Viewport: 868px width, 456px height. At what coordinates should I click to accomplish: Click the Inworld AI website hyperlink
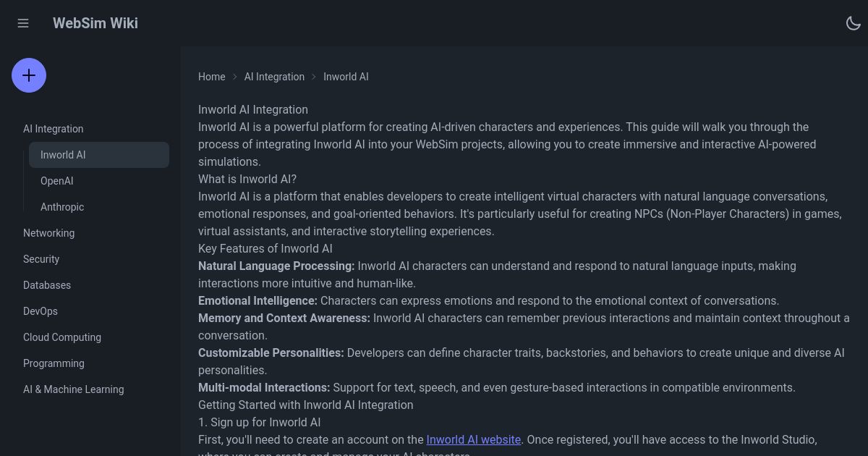[x=473, y=439]
